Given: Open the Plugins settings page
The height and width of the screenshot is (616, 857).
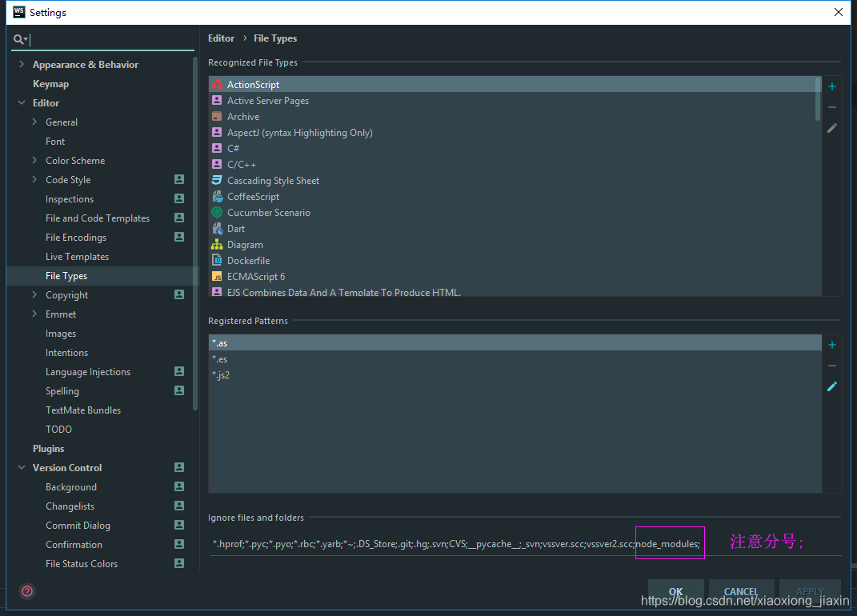Looking at the screenshot, I should point(48,448).
